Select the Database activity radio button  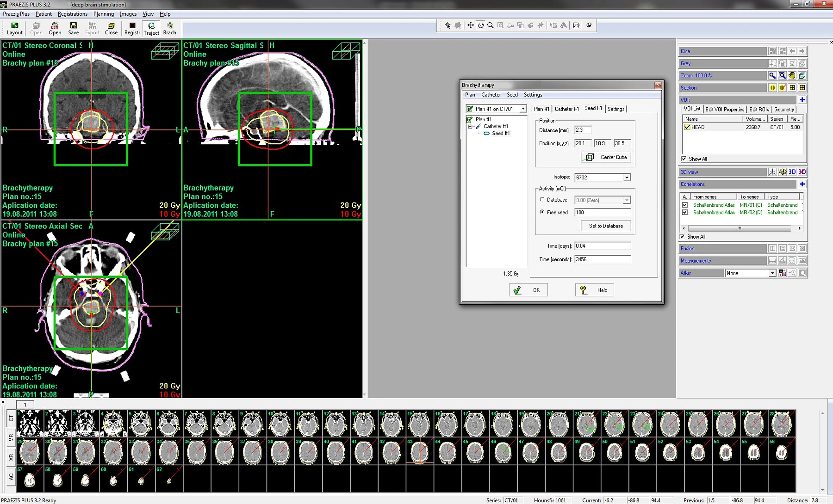coord(542,200)
